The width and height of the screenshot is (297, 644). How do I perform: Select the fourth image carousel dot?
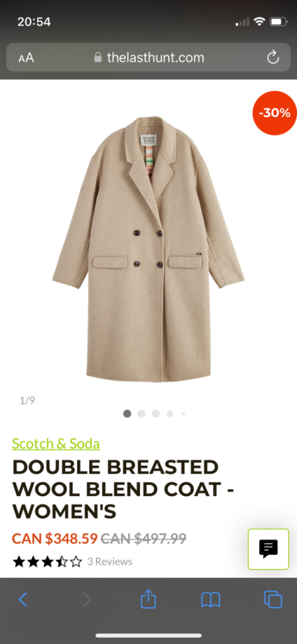170,414
